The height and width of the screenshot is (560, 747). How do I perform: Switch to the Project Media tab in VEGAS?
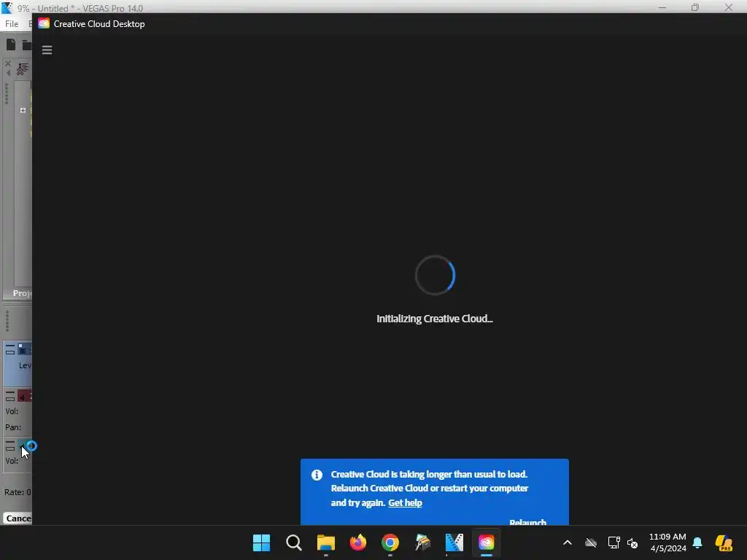(22, 293)
